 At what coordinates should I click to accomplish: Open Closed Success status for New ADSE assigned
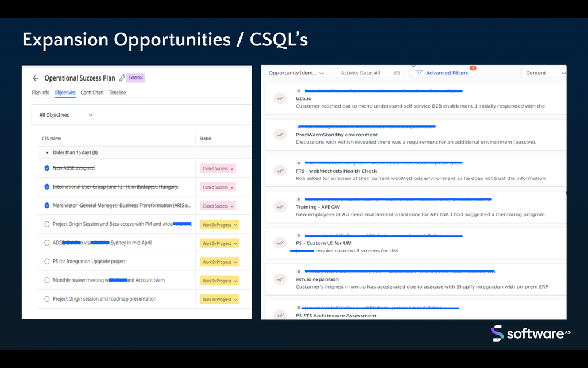[218, 168]
